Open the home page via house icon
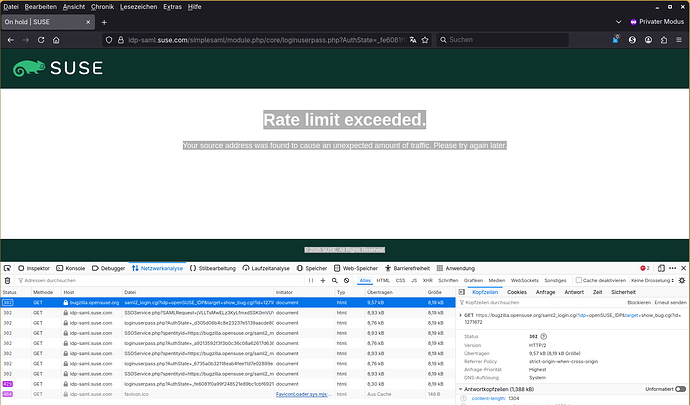This screenshot has width=690, height=405. tap(56, 40)
